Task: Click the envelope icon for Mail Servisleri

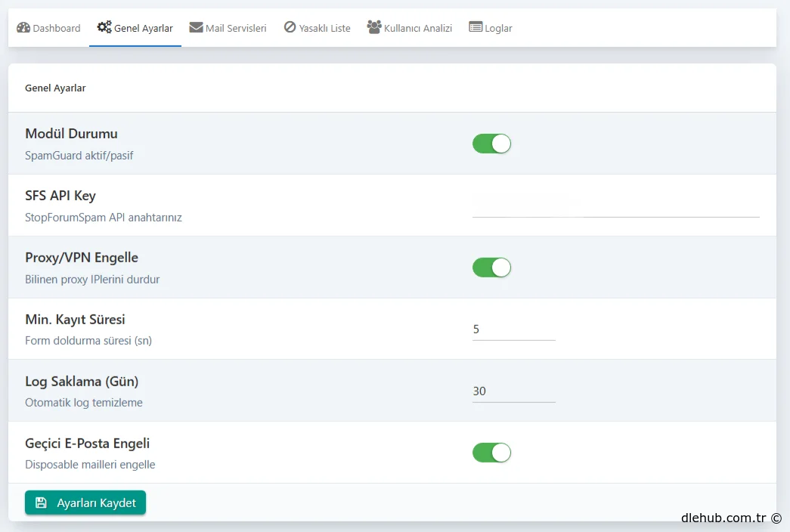Action: pyautogui.click(x=196, y=27)
